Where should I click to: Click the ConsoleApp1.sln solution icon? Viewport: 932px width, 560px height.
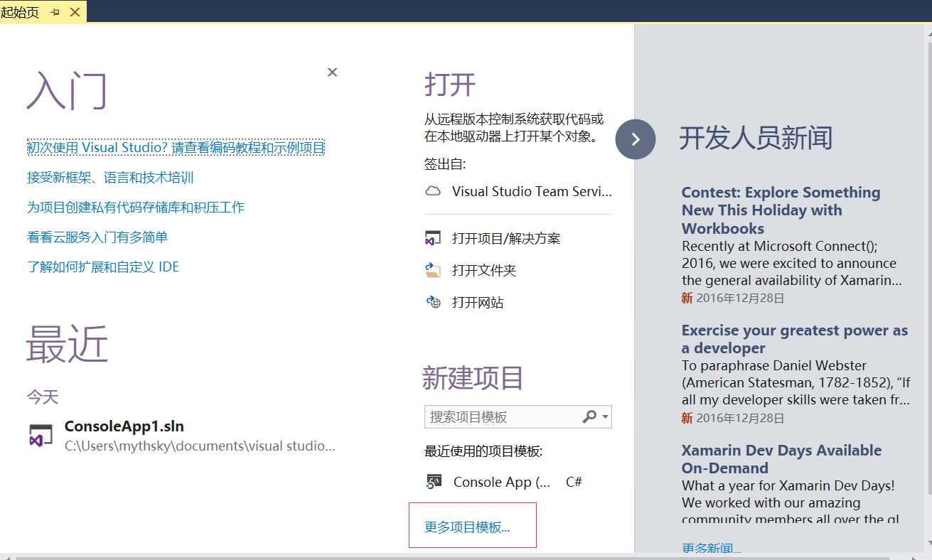(x=41, y=436)
